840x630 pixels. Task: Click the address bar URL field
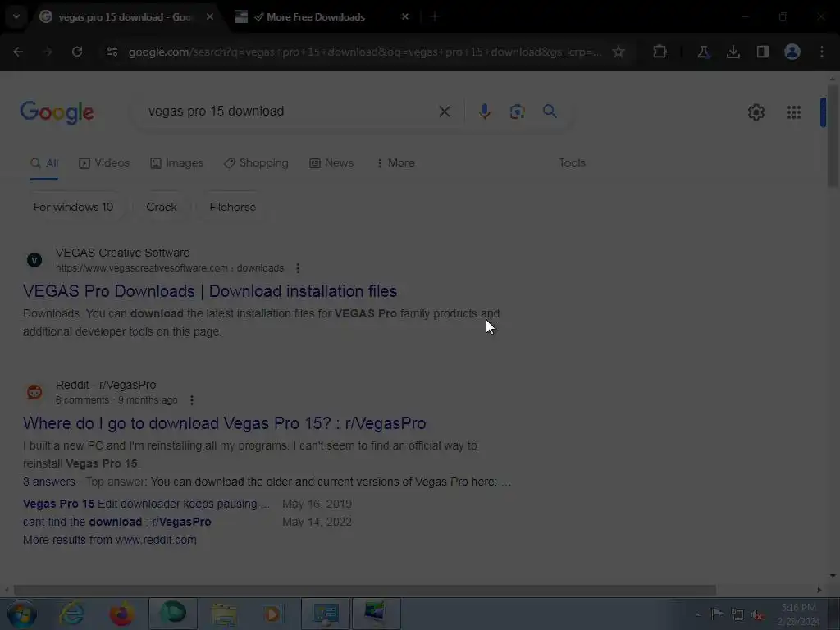point(364,52)
